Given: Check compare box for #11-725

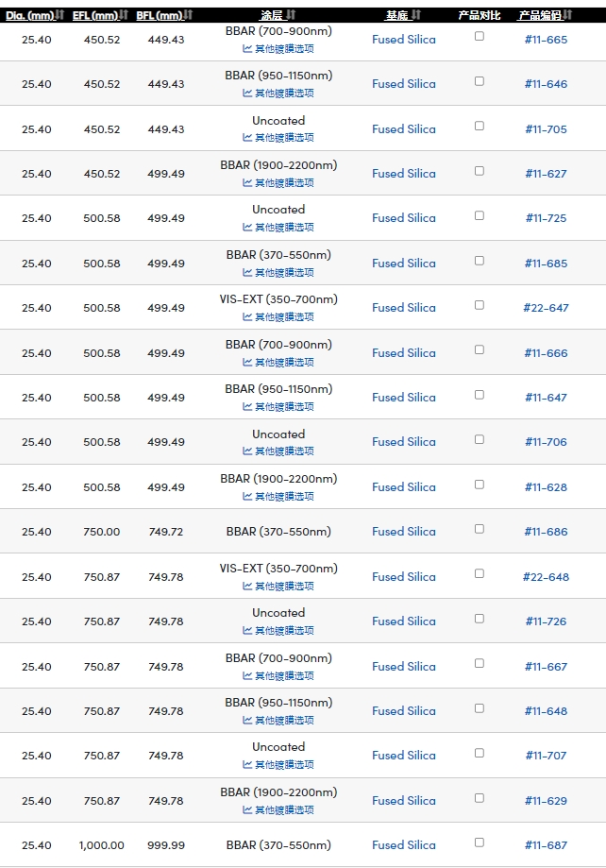Looking at the screenshot, I should pyautogui.click(x=480, y=215).
